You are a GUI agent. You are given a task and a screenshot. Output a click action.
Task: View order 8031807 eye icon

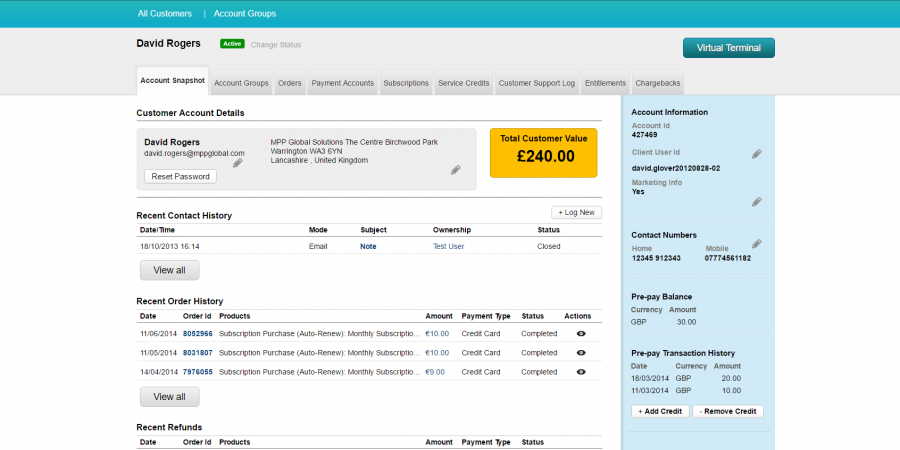581,353
